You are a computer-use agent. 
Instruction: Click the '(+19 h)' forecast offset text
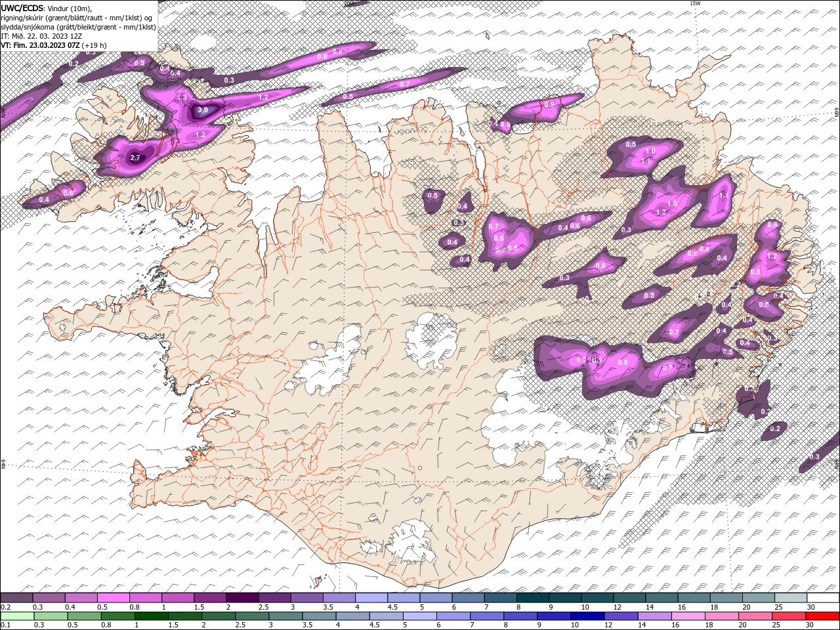[94, 45]
